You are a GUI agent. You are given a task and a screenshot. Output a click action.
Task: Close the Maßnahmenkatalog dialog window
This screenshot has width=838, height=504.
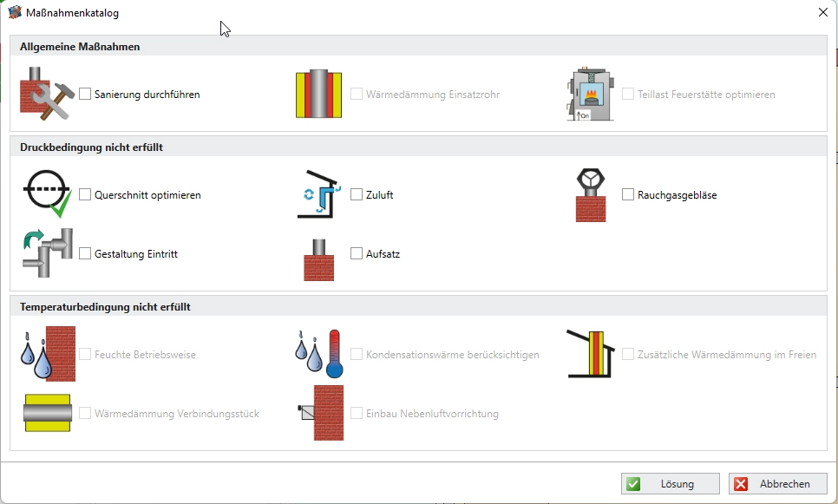click(x=822, y=12)
